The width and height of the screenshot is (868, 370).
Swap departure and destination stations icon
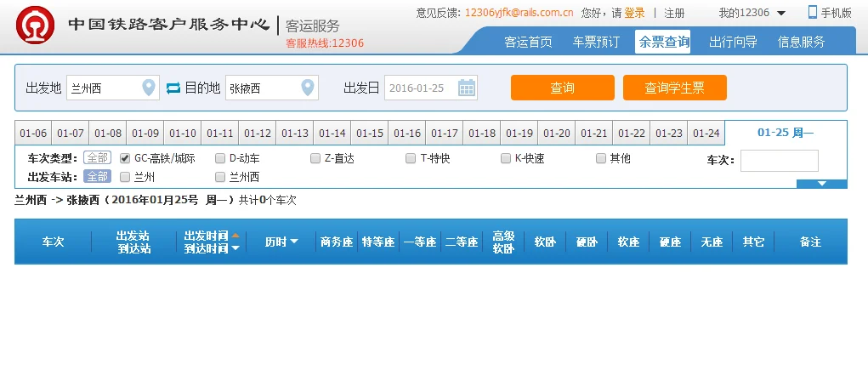click(173, 88)
